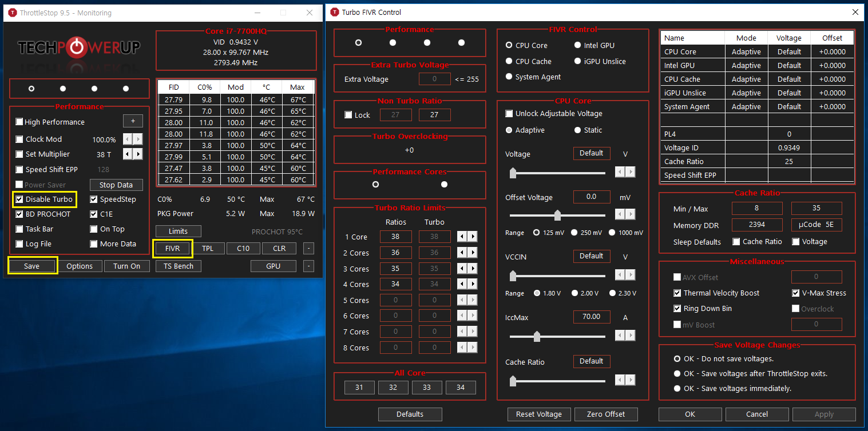Toggle the Set Multiplier checkbox

[x=19, y=154]
